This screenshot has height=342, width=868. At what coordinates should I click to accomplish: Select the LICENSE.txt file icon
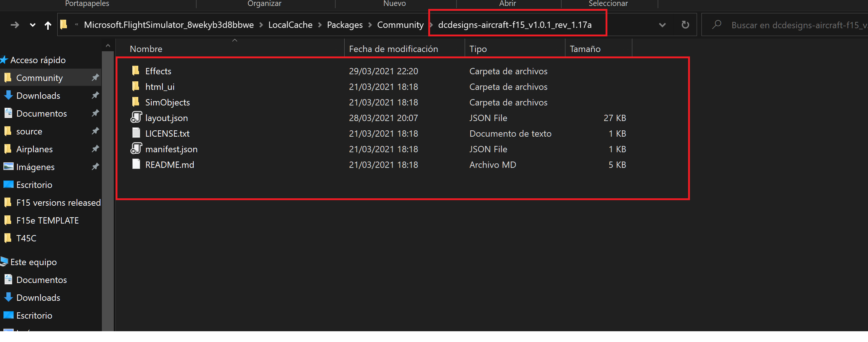tap(136, 133)
